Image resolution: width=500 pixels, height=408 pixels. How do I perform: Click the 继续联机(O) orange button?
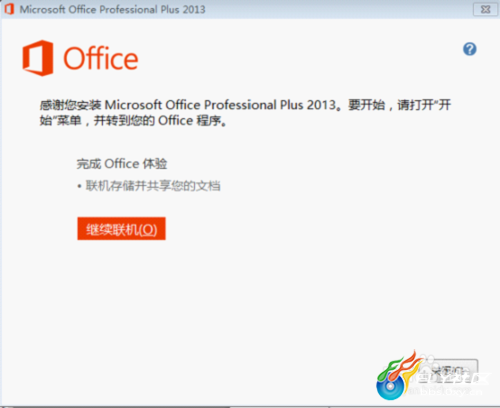click(x=121, y=229)
